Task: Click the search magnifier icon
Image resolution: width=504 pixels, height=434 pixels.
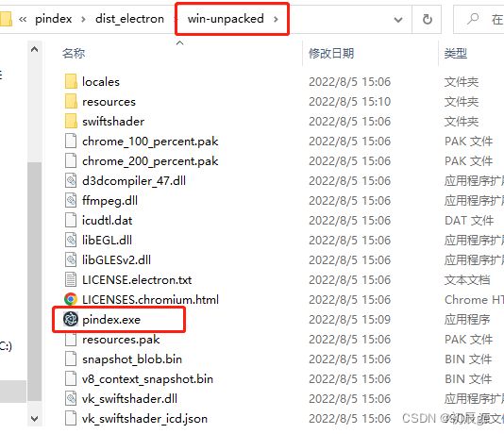Action: [473, 19]
